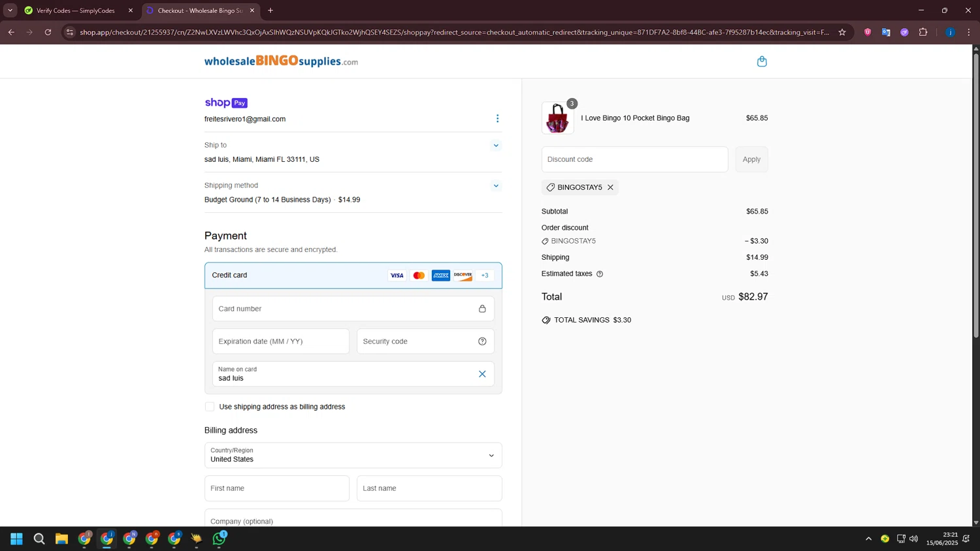
Task: Expand the Shipping method section
Action: tap(496, 186)
